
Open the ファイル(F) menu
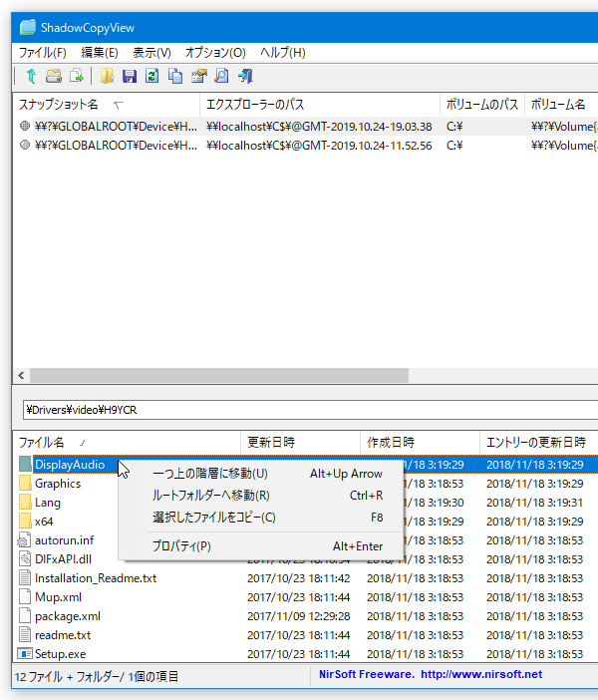coord(43,53)
